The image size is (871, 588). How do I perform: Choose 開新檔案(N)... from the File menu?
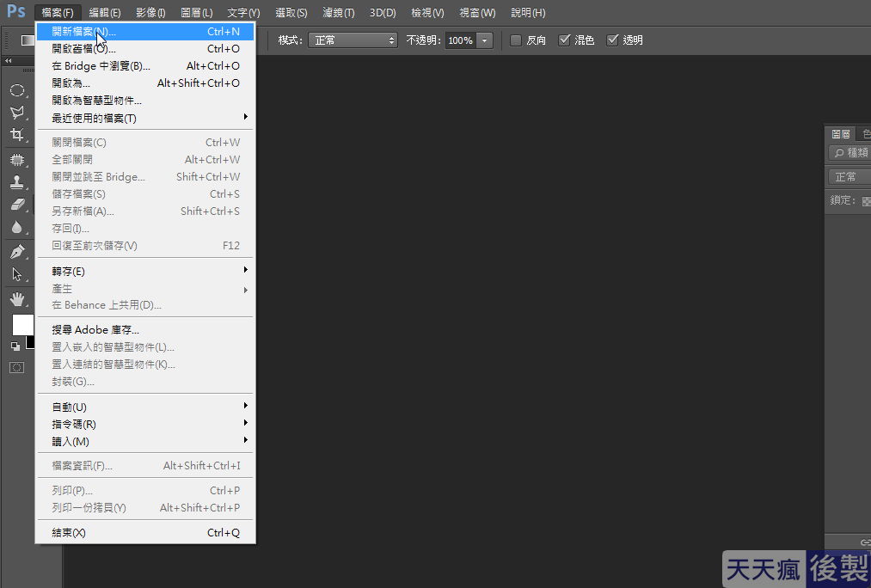145,32
